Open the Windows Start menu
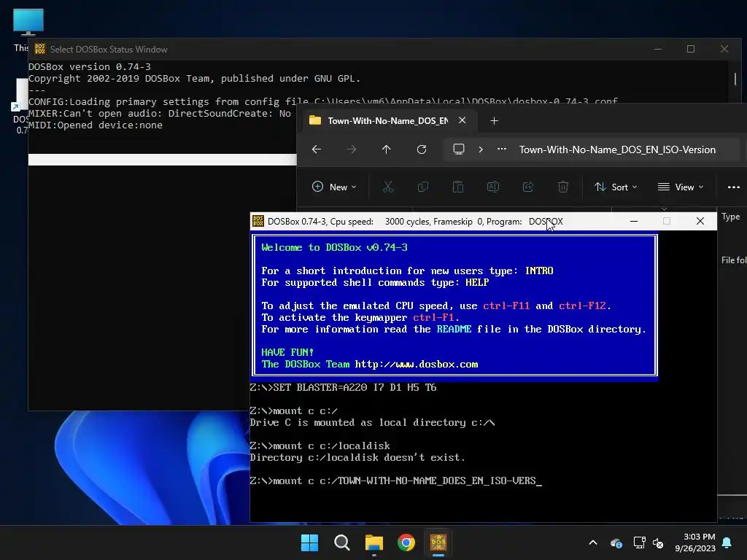This screenshot has width=747, height=560. click(309, 542)
